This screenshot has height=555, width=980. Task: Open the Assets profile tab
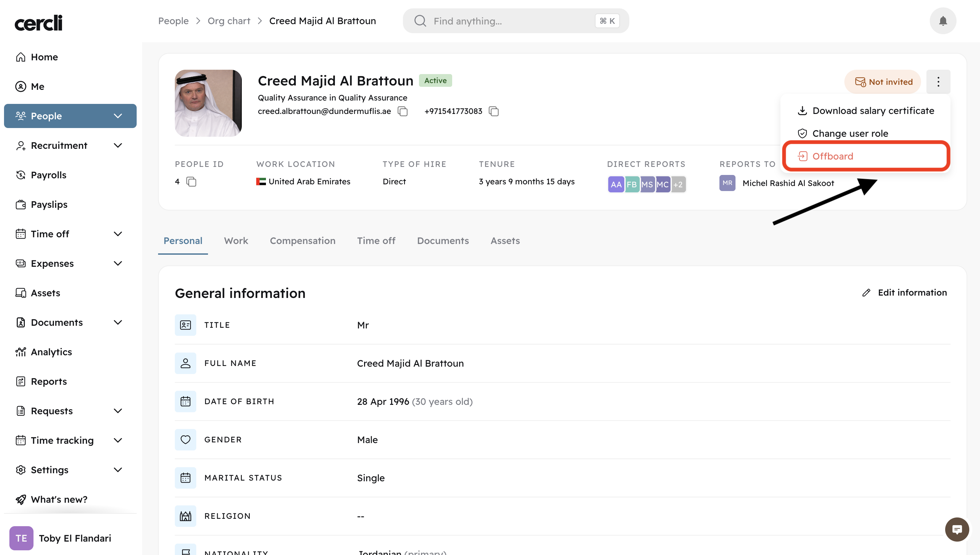tap(505, 241)
